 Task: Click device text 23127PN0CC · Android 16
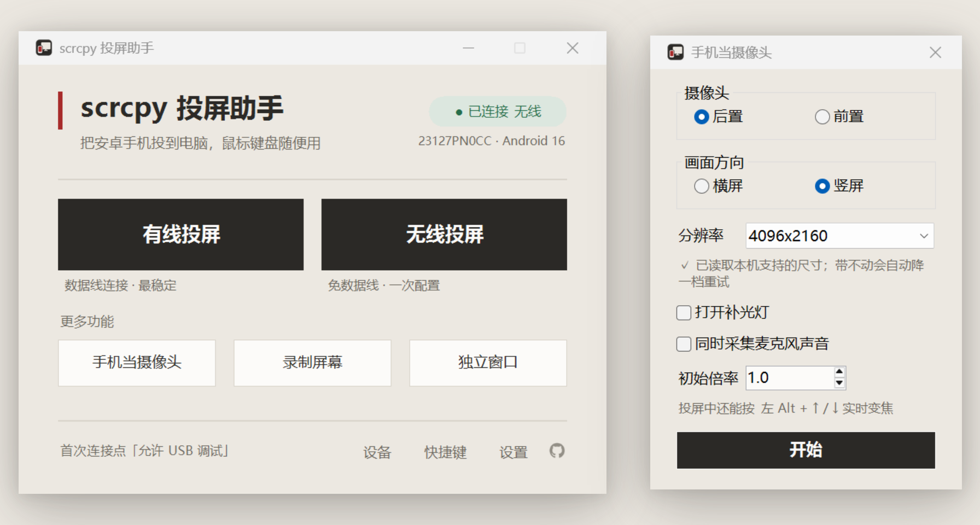pos(492,141)
